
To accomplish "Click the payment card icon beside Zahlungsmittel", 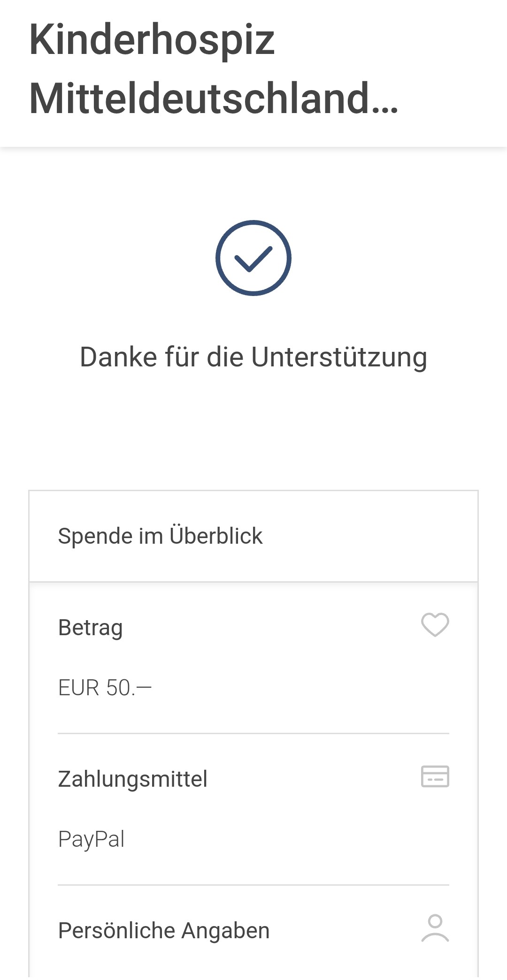I will 435,776.
